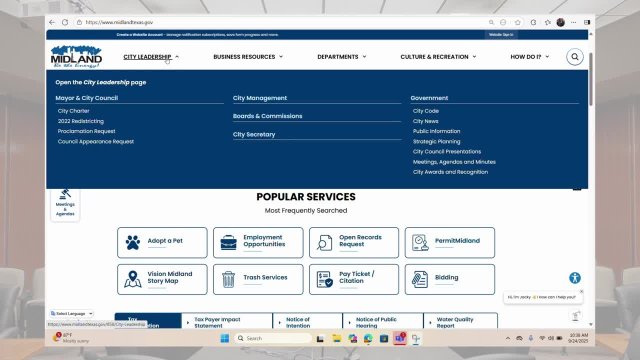The image size is (640, 360).
Task: Open the Select Language dropdown
Action: (x=72, y=313)
